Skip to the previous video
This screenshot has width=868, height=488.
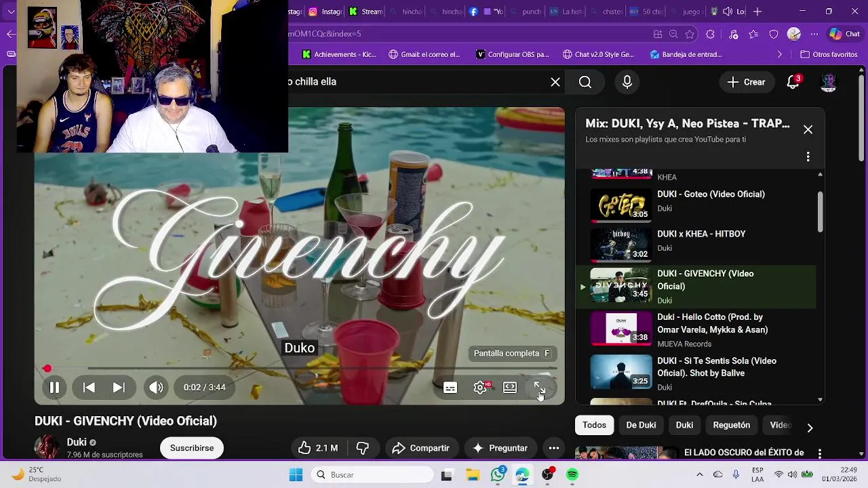click(x=89, y=388)
